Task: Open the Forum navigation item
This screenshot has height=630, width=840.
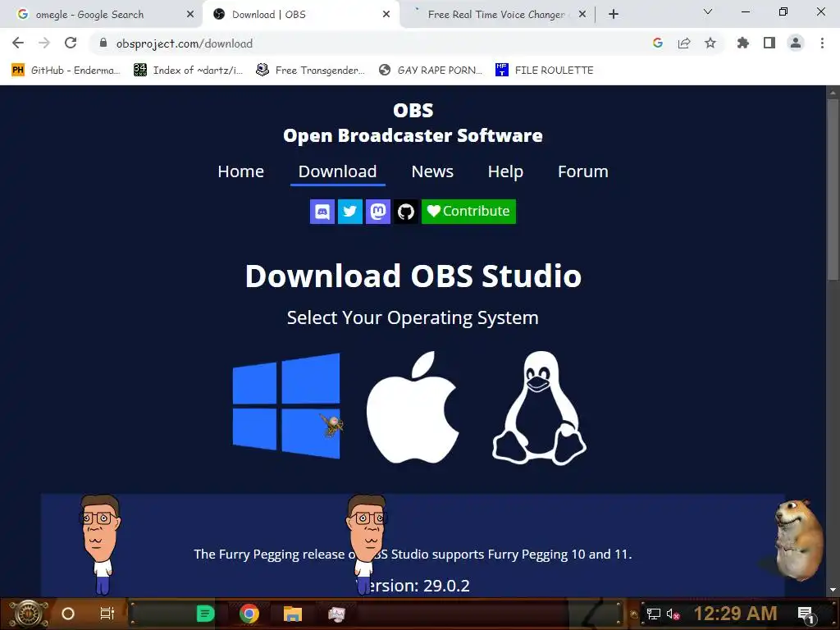Action: tap(583, 171)
